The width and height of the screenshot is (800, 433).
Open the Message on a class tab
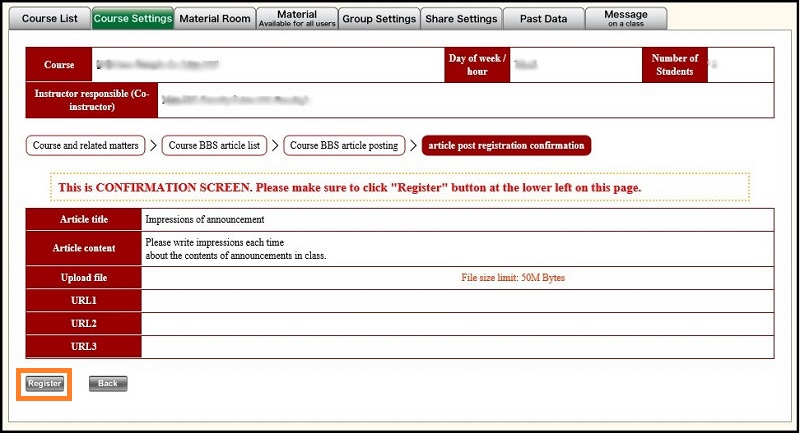[627, 18]
